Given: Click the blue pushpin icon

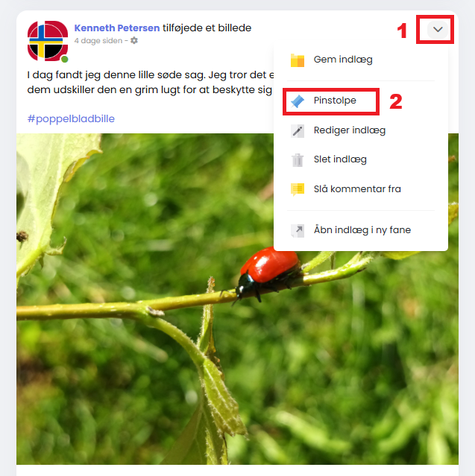Looking at the screenshot, I should point(298,101).
